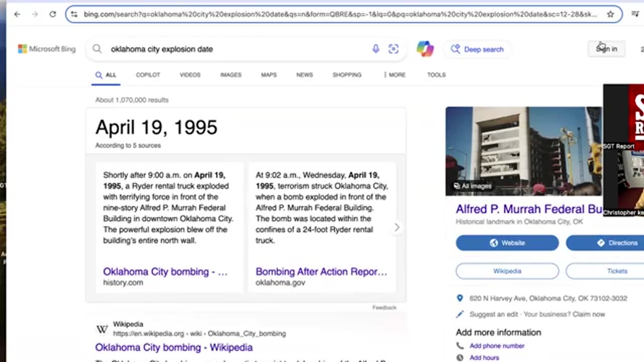Image resolution: width=644 pixels, height=362 pixels.
Task: Open the Copilot colorful icon
Action: [x=425, y=49]
